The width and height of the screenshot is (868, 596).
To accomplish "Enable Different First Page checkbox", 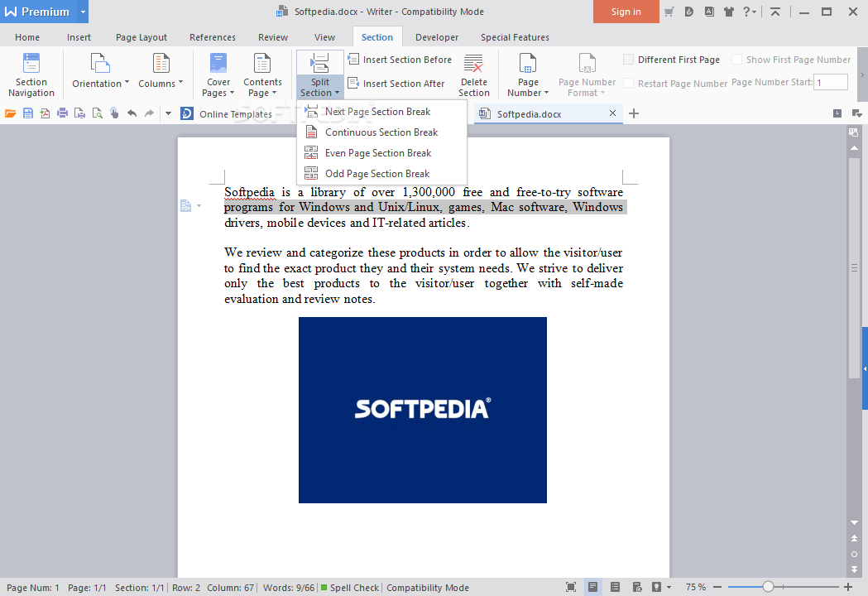I will (628, 60).
